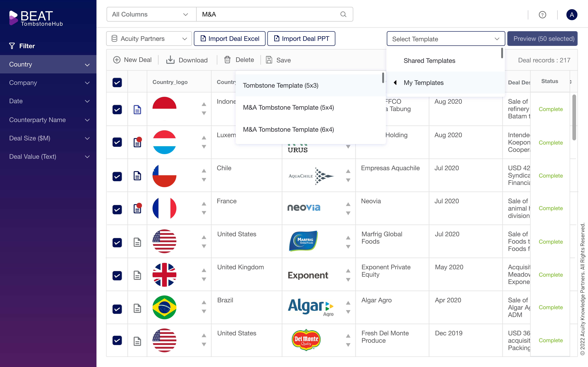Screen dimensions: 588x367
Task: Click Preview (50 selected) button
Action: point(542,39)
